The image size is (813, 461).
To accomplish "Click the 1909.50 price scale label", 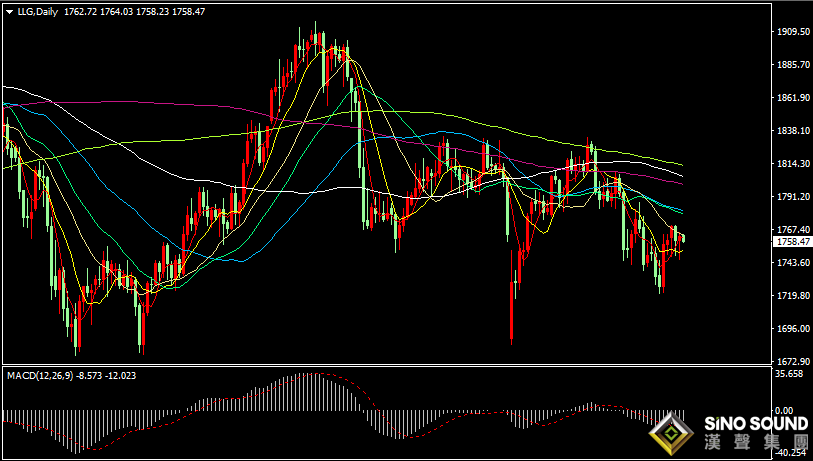I will [793, 32].
